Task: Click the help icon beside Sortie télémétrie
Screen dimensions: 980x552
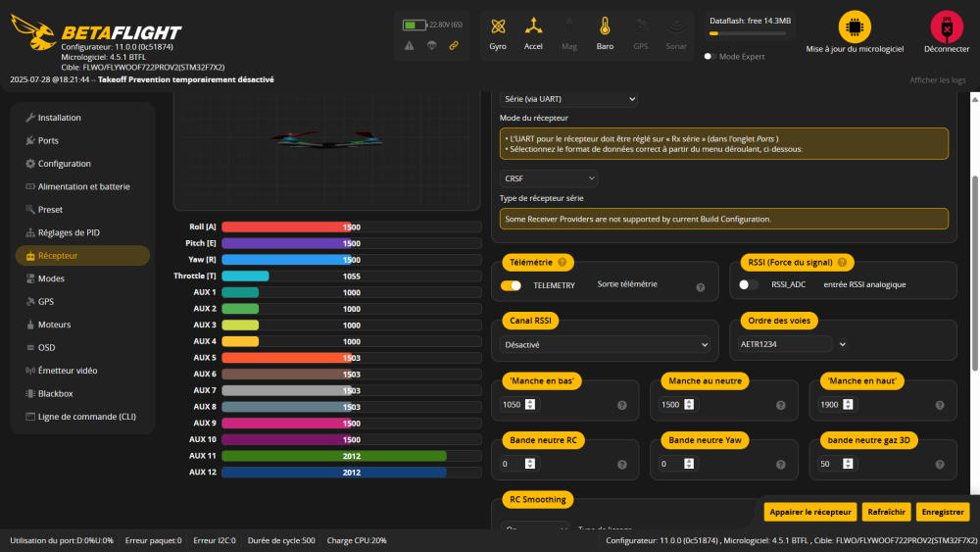Action: (701, 287)
